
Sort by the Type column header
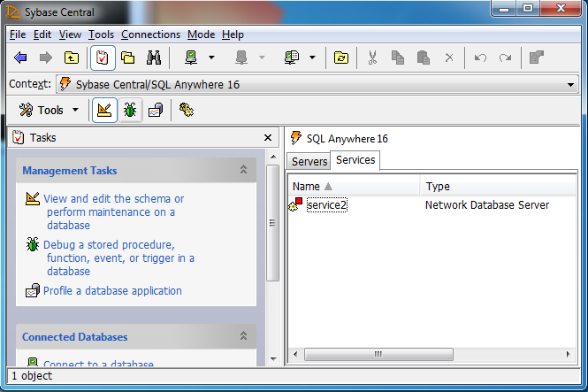499,187
